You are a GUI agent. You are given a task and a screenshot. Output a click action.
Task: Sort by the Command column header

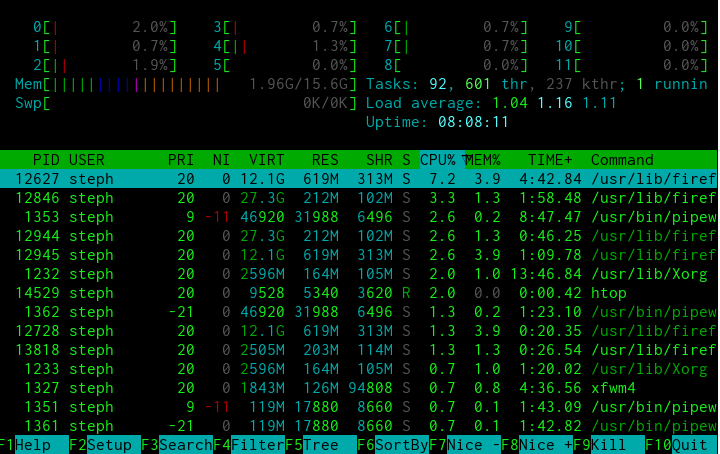click(x=622, y=160)
